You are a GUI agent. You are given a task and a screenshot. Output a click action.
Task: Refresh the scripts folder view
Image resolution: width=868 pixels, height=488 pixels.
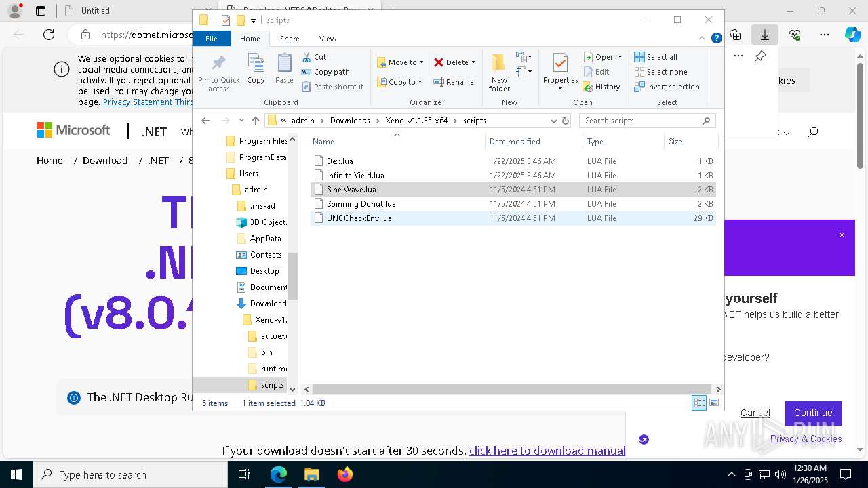[x=566, y=121]
